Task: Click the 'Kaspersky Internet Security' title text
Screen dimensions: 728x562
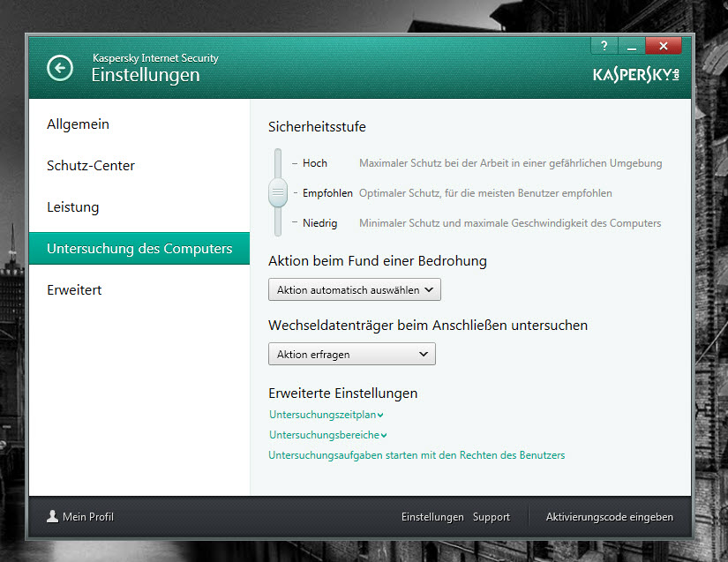Action: click(x=155, y=58)
